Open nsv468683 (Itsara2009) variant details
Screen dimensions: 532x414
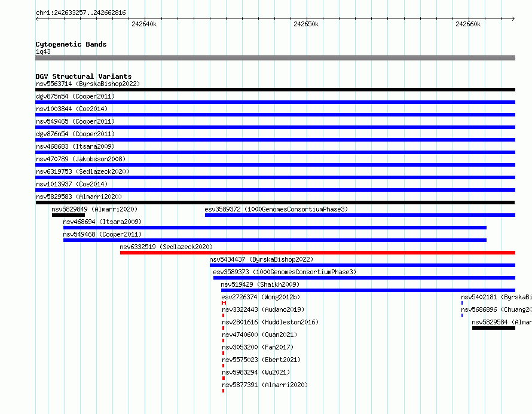click(x=75, y=146)
